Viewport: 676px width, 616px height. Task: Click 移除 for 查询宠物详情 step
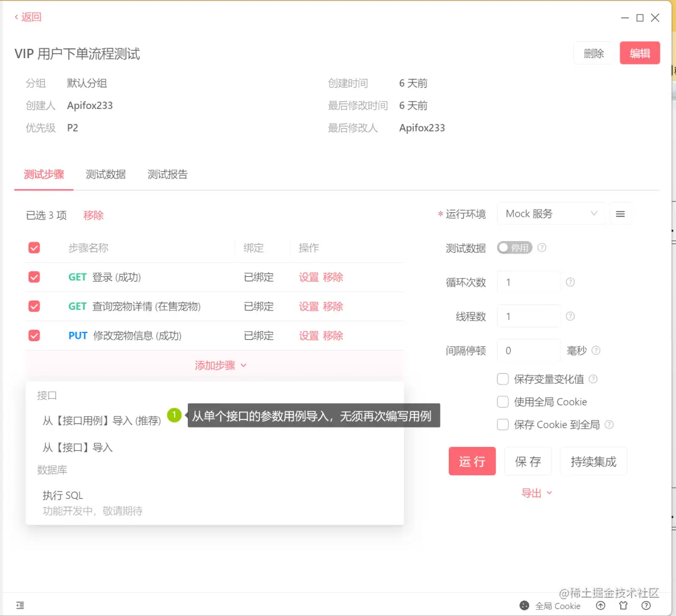(x=333, y=307)
